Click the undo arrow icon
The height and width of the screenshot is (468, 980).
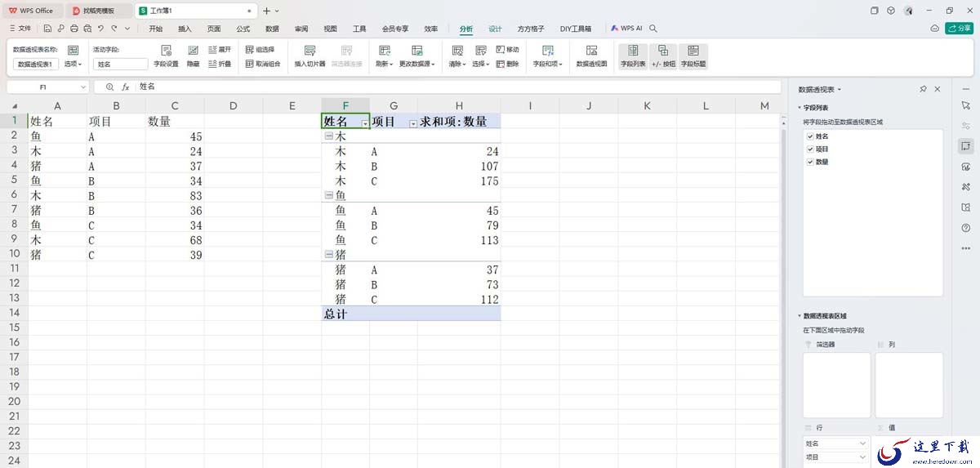coord(101,29)
